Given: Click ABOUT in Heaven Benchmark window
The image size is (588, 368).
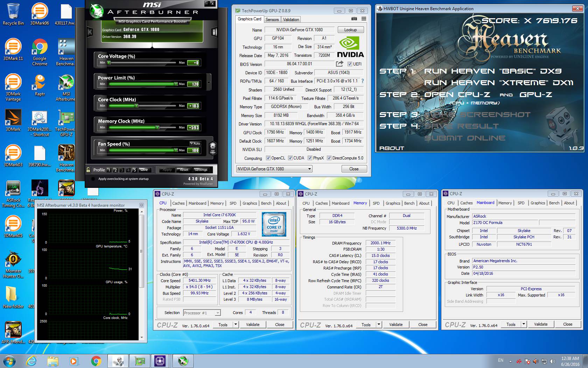Looking at the screenshot, I should coord(392,148).
